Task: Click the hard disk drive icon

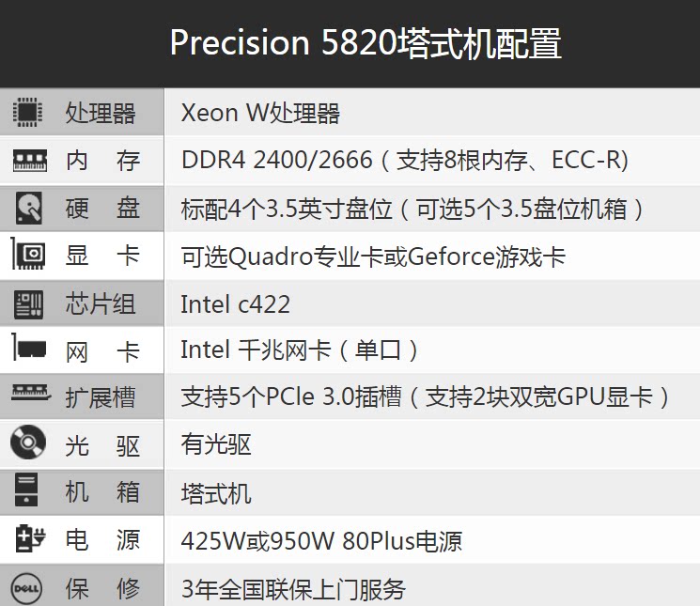Action: coord(28,209)
